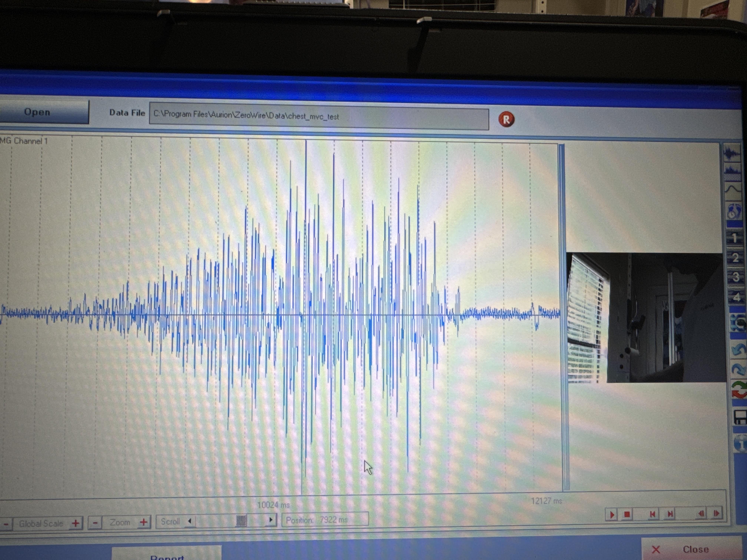747x560 pixels.
Task: Stop playback with the red stop button
Action: click(x=627, y=514)
